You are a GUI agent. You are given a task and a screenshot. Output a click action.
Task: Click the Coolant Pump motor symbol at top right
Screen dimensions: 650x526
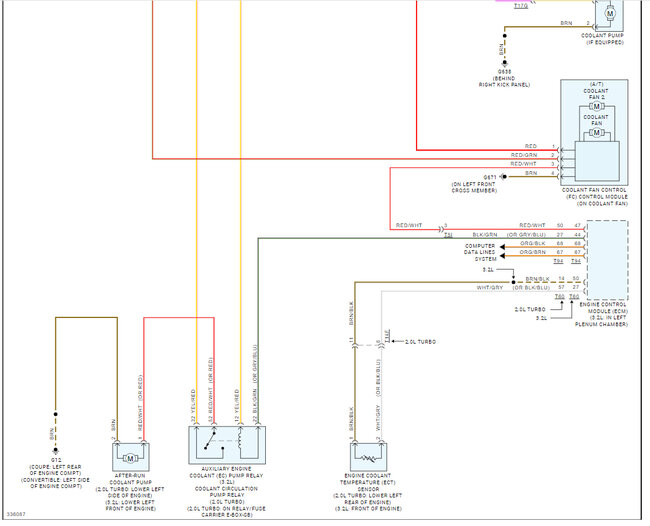pyautogui.click(x=609, y=13)
